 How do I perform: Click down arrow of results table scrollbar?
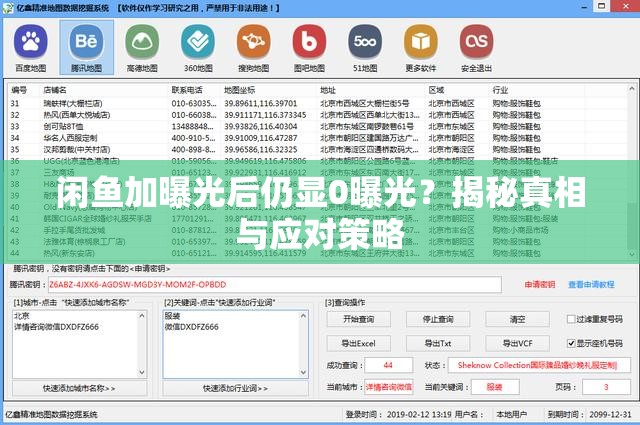click(632, 254)
